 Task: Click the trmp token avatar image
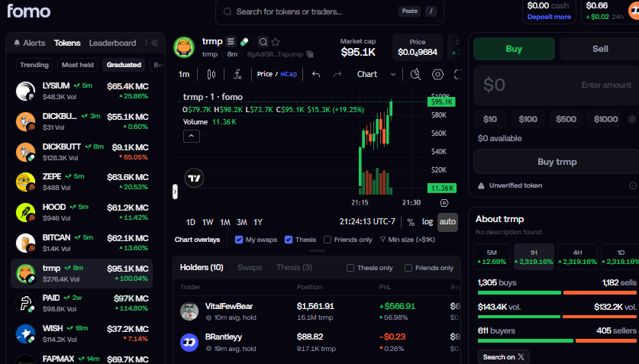coord(184,47)
